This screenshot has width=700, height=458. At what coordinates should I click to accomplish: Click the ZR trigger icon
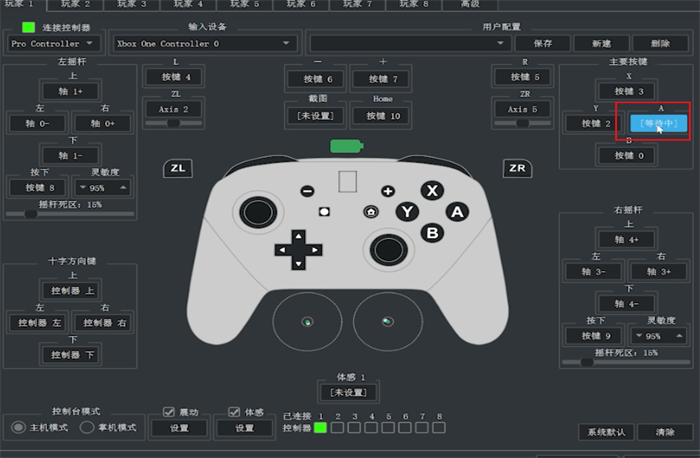pyautogui.click(x=517, y=168)
